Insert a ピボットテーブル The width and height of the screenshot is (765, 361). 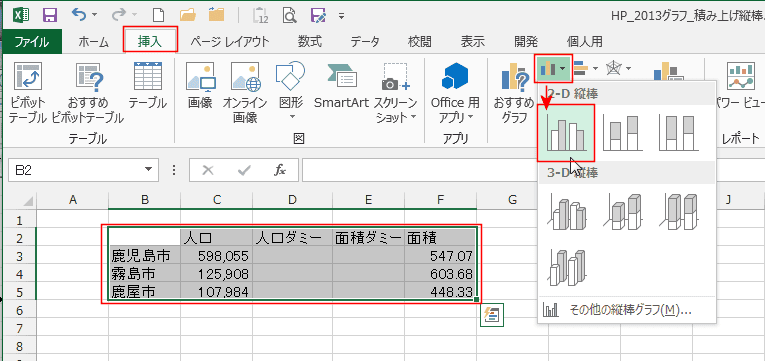point(28,94)
